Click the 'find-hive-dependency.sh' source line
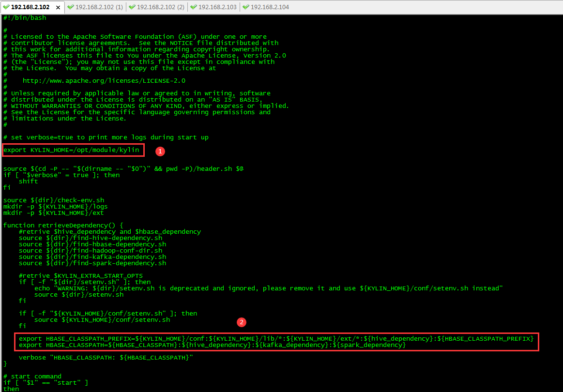 pyautogui.click(x=91, y=238)
